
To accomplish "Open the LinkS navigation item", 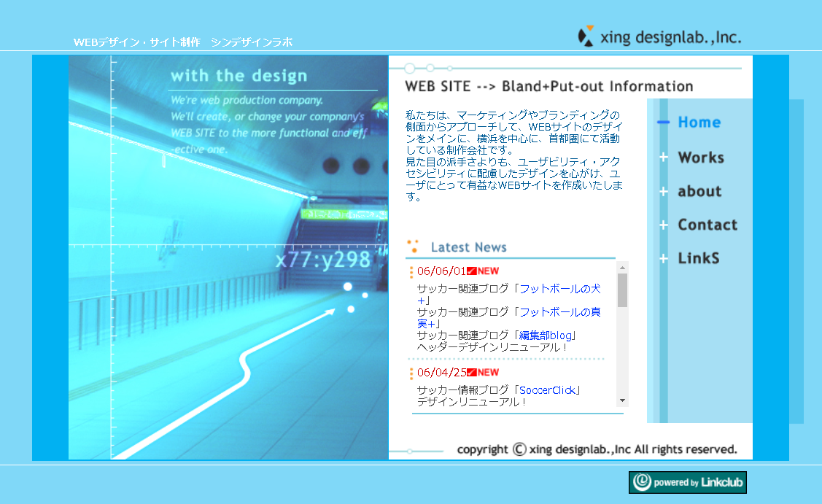I will pos(698,259).
